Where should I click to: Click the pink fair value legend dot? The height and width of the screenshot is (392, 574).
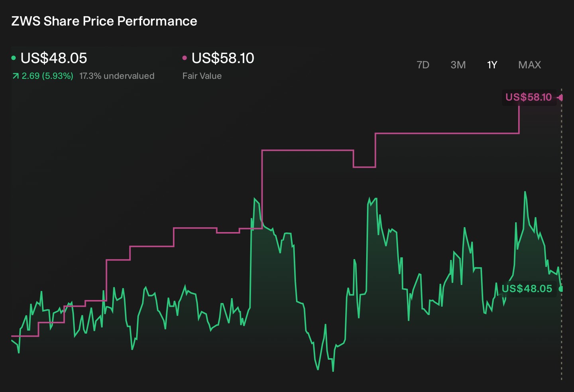tap(185, 58)
